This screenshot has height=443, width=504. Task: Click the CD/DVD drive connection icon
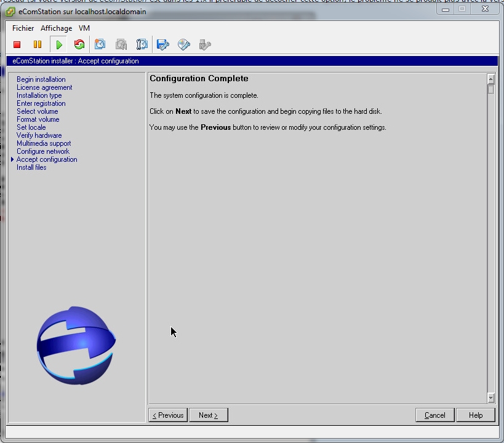click(184, 44)
